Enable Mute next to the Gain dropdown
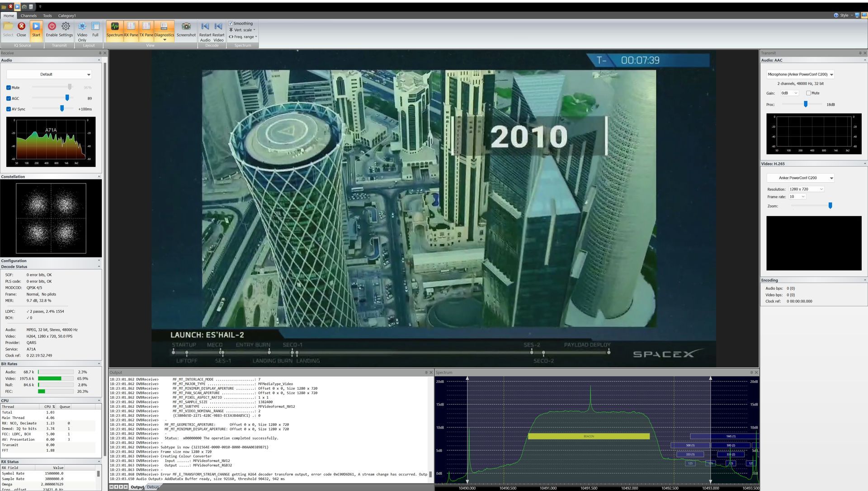This screenshot has width=868, height=491. (809, 93)
